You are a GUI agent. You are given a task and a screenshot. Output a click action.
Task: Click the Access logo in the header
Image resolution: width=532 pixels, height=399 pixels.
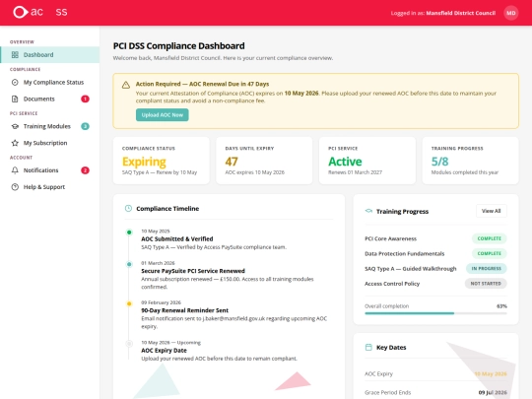coord(40,12)
